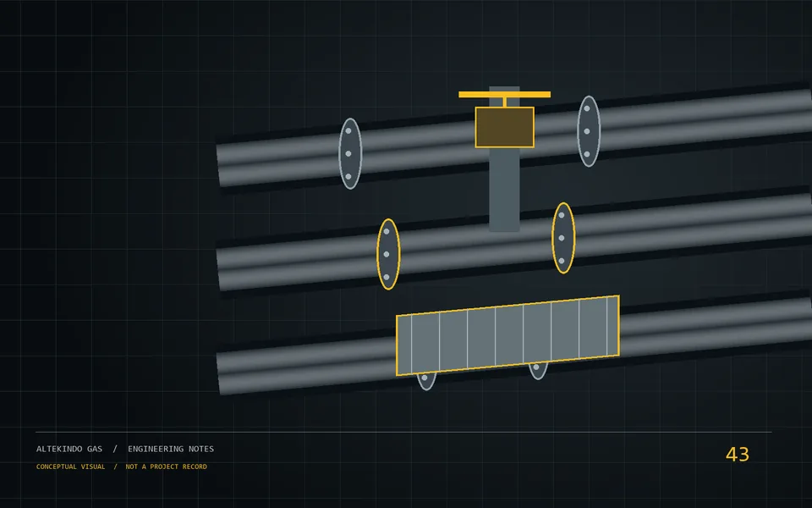This screenshot has height=508, width=812.
Task: Select the "ENGINEERING NOTES" footer text
Action: pos(171,449)
